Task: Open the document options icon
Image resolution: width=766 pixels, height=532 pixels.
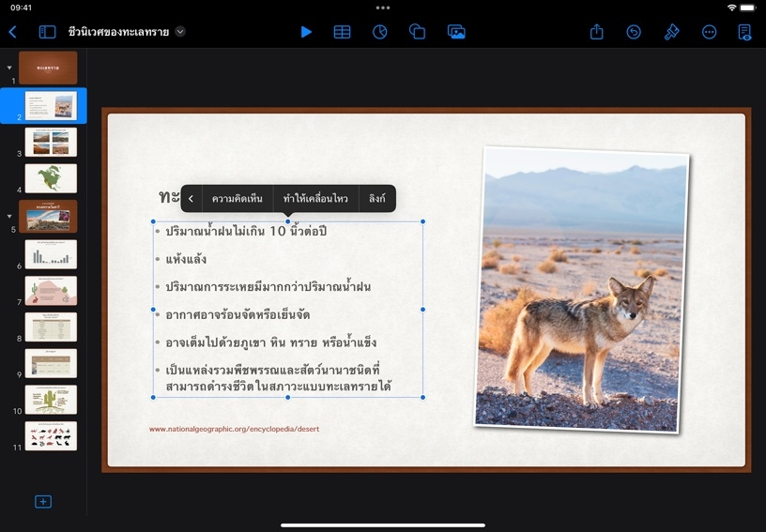Action: 744,32
